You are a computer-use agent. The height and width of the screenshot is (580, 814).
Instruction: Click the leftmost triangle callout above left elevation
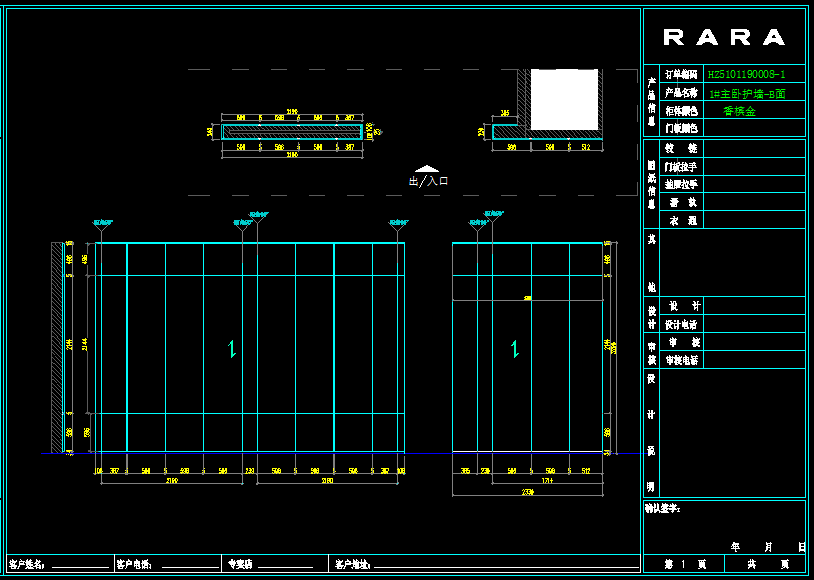coord(103,225)
